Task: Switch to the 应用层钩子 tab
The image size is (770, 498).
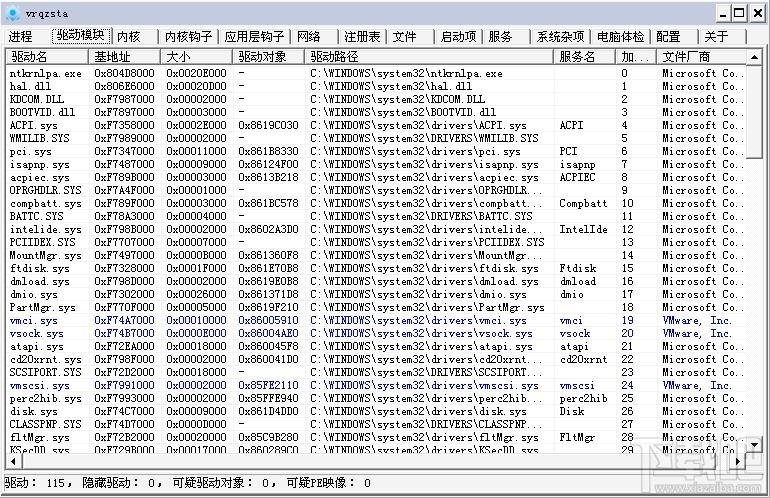Action: (254, 36)
